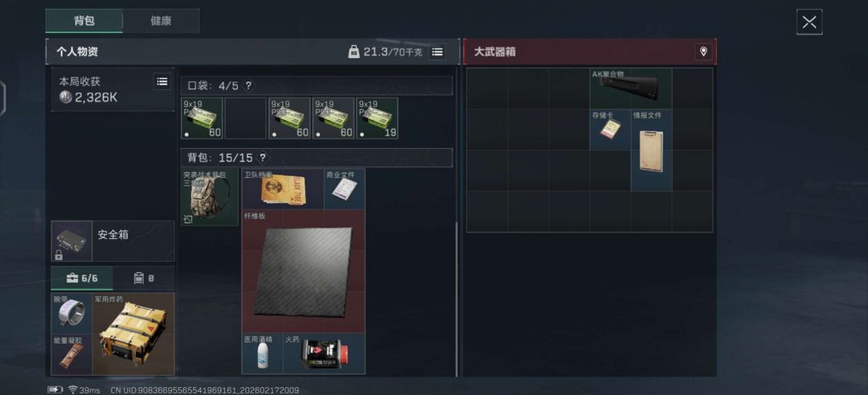Open the 安全箱 safe box
The width and height of the screenshot is (868, 395).
tap(113, 241)
